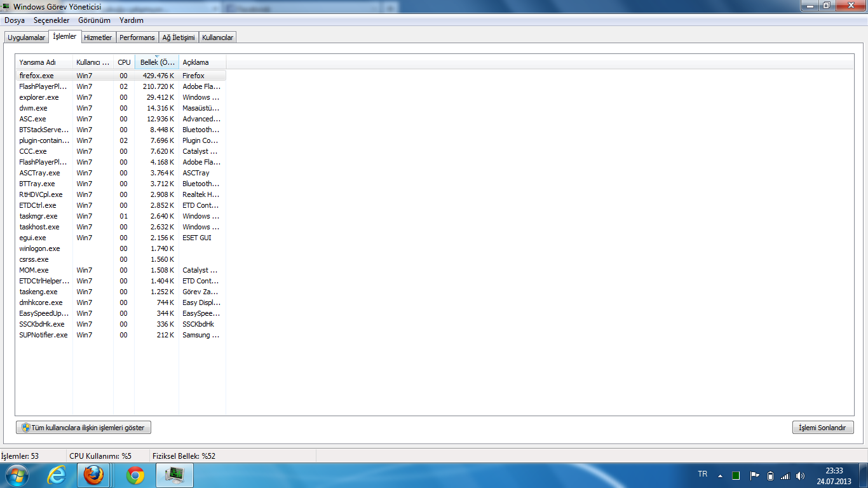Select the explorer.exe process row
Image resolution: width=868 pixels, height=488 pixels.
pyautogui.click(x=39, y=97)
